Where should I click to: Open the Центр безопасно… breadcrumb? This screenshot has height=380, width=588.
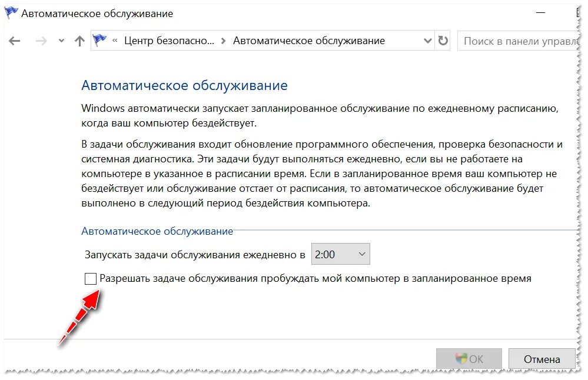click(x=169, y=41)
